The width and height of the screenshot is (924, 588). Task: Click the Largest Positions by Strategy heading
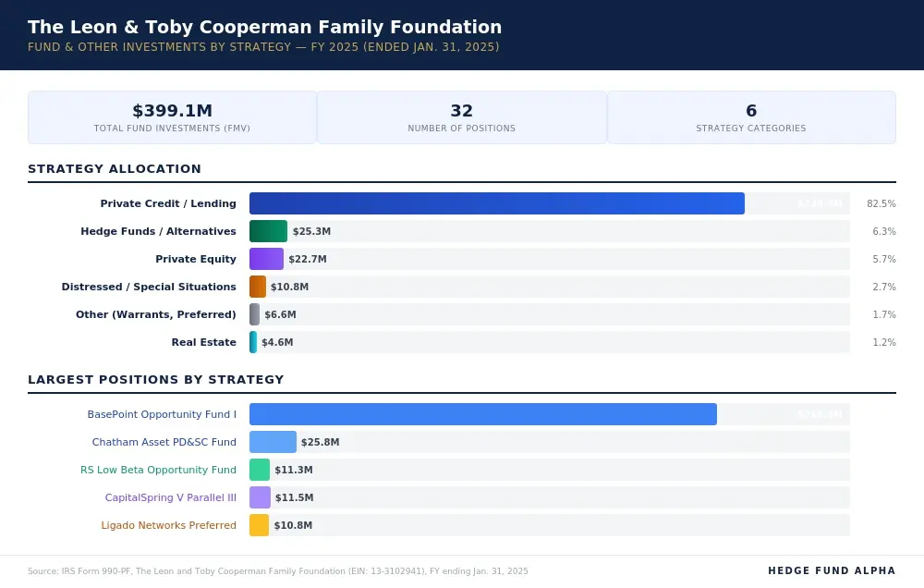(x=155, y=380)
